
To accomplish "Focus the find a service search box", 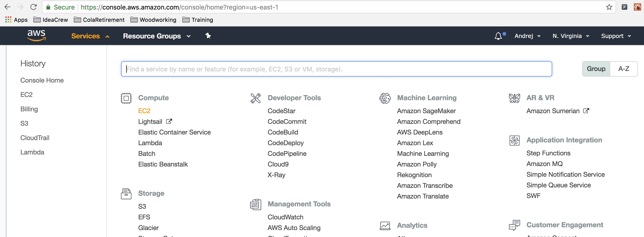I will coord(336,69).
